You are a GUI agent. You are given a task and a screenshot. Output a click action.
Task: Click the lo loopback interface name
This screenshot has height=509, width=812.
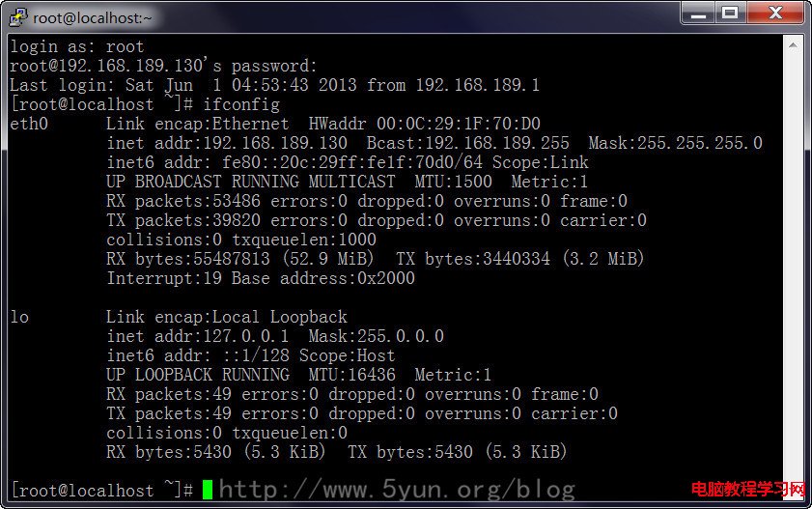[19, 317]
